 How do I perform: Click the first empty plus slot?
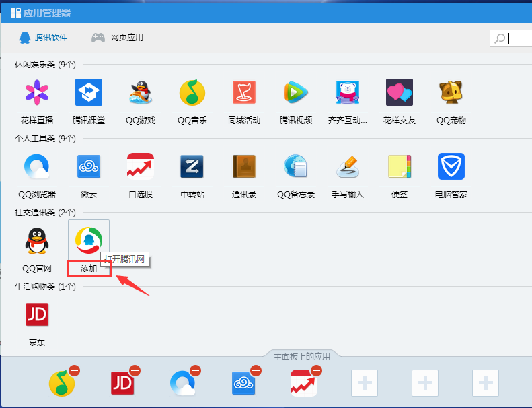pos(365,383)
